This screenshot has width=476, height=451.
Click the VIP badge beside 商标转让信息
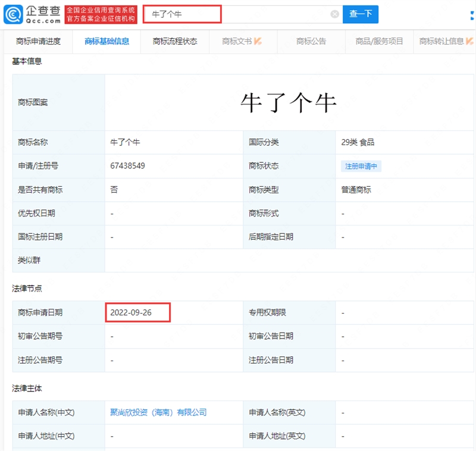(x=471, y=41)
